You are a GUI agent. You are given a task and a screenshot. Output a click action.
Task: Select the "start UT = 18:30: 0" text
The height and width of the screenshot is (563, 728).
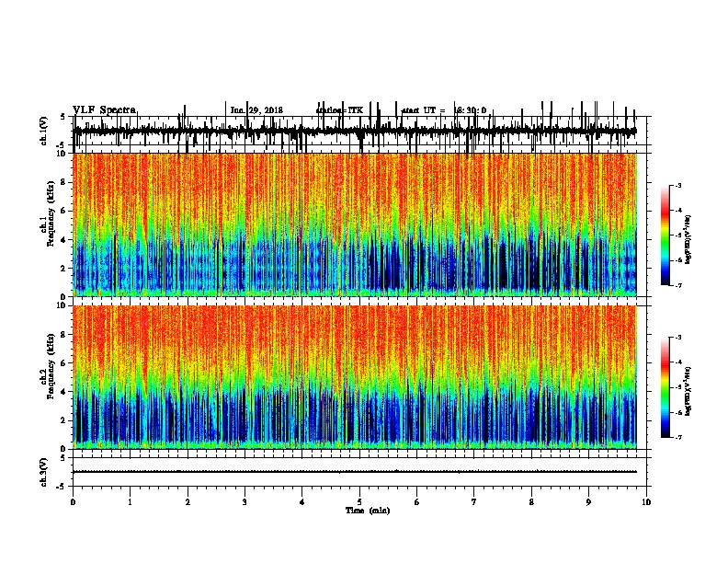(444, 110)
